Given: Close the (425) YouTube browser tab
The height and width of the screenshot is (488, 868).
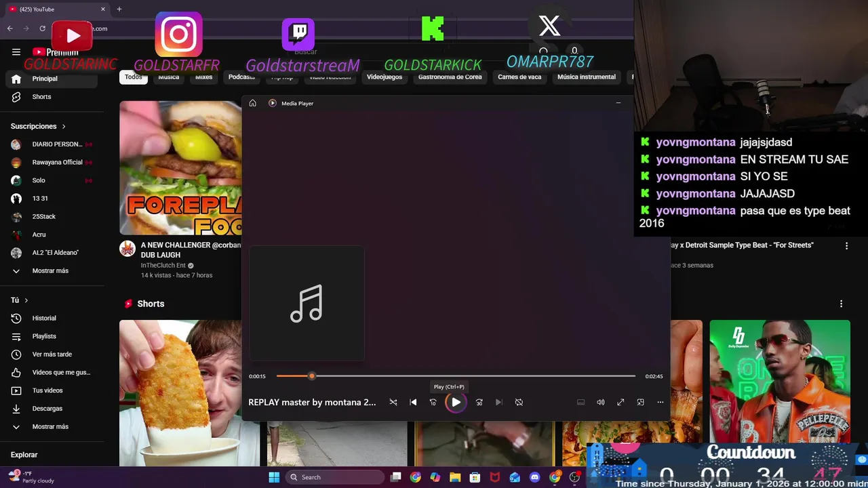Looking at the screenshot, I should click(103, 9).
